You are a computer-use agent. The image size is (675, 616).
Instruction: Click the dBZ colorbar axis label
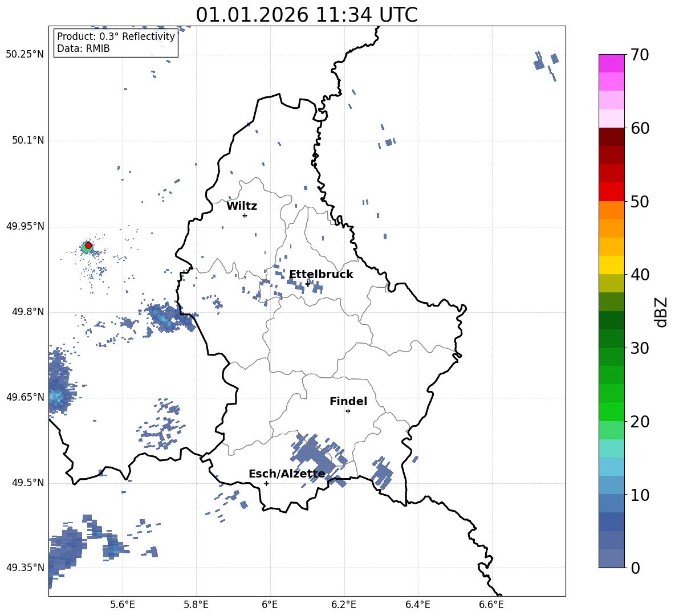click(661, 312)
